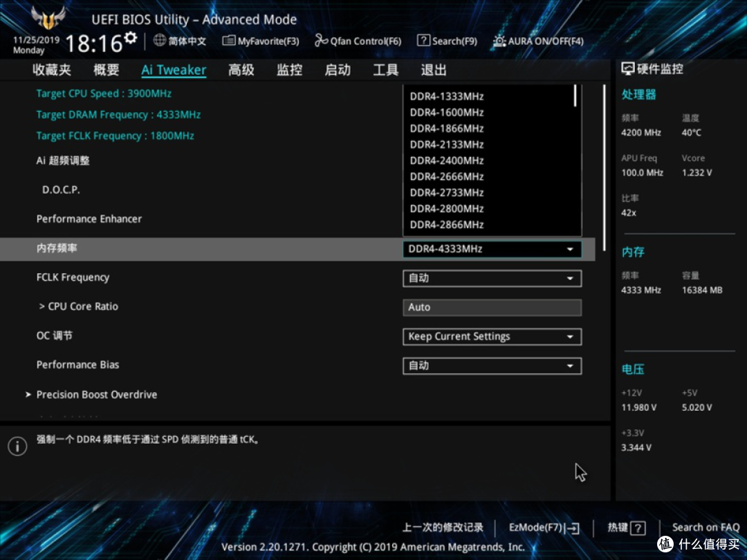Open the 监控 tab
This screenshot has width=747, height=560.
(x=290, y=70)
